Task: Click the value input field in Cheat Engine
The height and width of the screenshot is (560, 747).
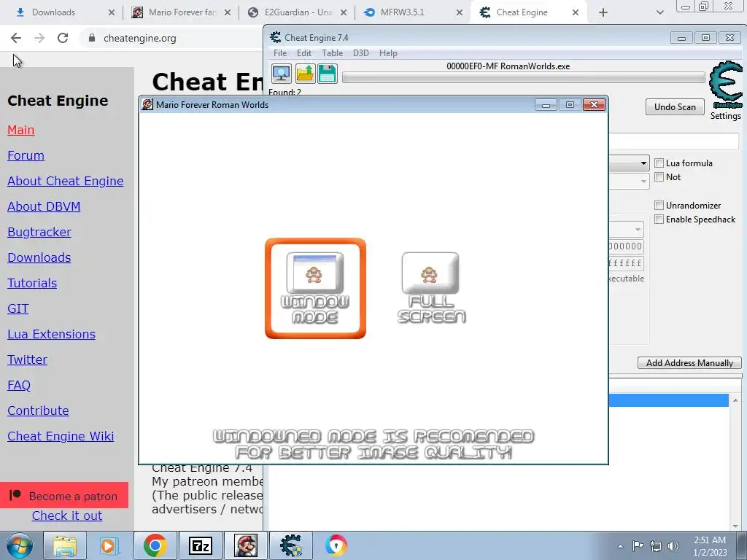Action: [674, 141]
